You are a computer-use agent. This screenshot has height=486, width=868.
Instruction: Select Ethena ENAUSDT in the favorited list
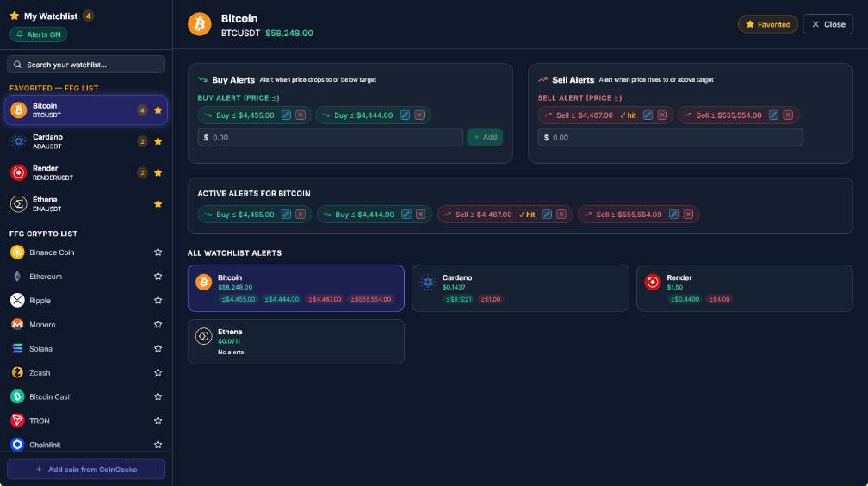(x=86, y=204)
